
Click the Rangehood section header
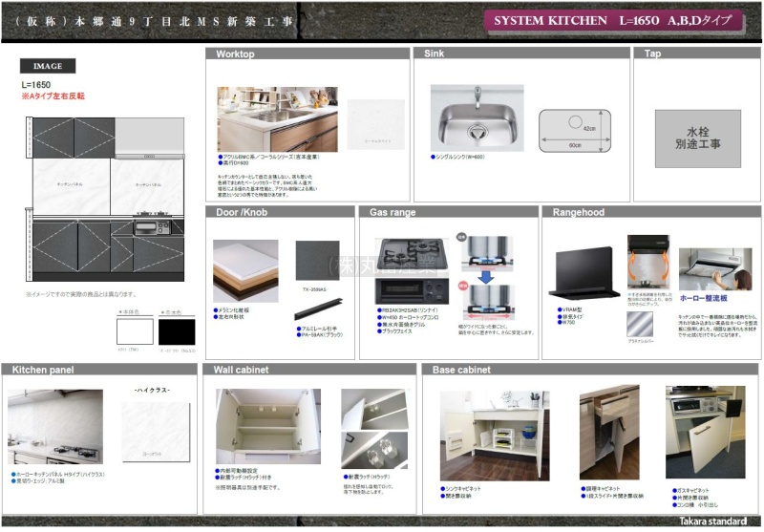pos(578,211)
